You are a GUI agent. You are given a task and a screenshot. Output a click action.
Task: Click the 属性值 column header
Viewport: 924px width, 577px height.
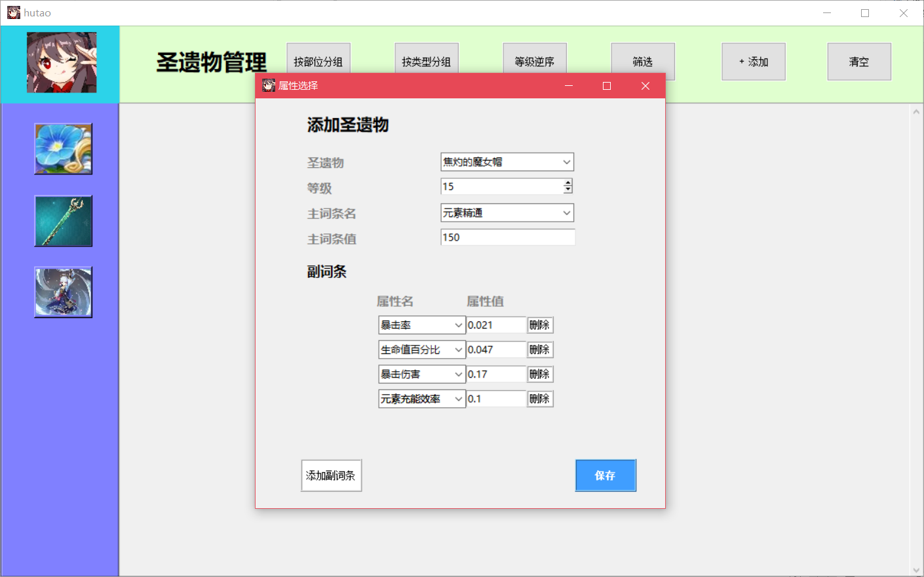(486, 301)
